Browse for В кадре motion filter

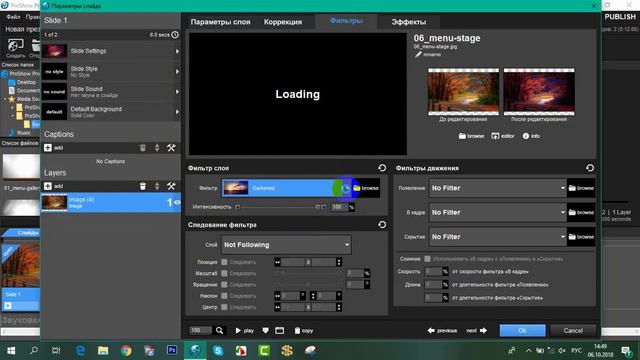click(x=581, y=212)
